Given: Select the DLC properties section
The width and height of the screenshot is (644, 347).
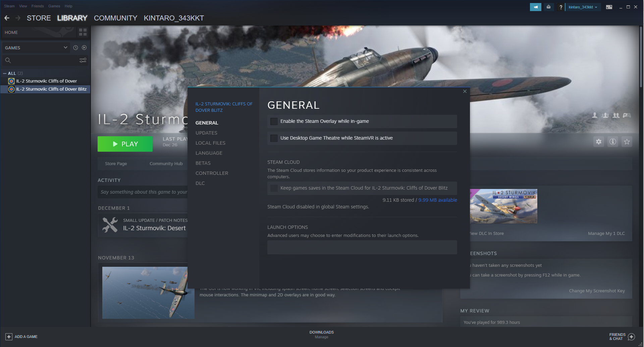Looking at the screenshot, I should coord(200,183).
